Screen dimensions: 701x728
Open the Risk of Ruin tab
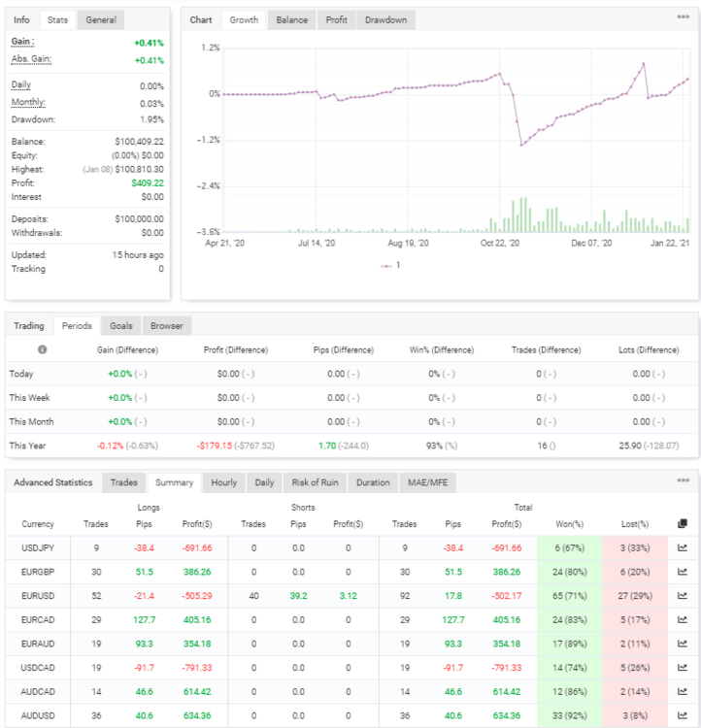click(315, 482)
